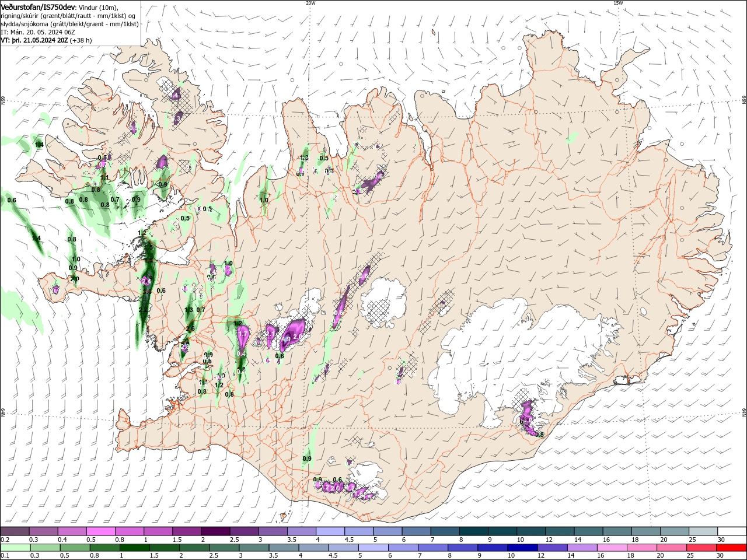Pick the bright red swatch at the end of the rain legend
This screenshot has height=560, width=747.
tap(732, 548)
